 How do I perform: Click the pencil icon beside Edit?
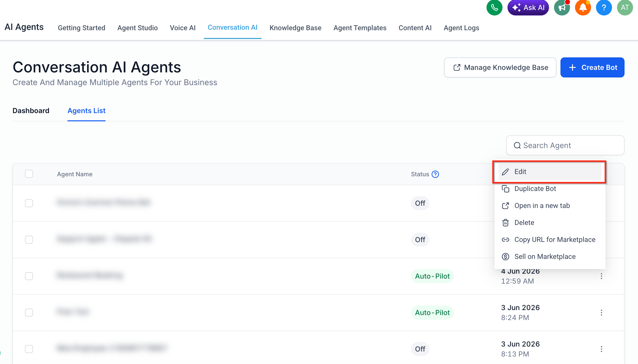click(x=505, y=172)
